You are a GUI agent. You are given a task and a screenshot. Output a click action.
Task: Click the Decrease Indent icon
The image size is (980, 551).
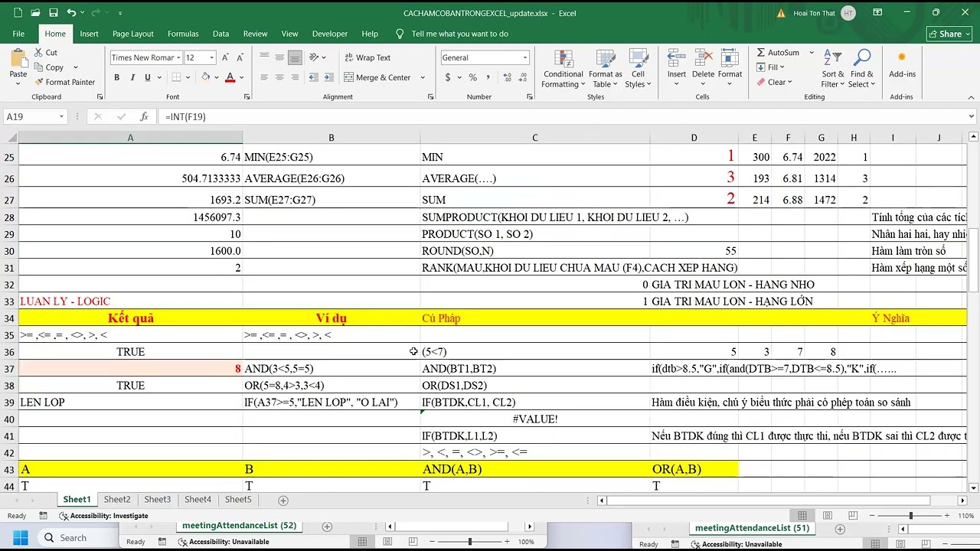(x=313, y=77)
